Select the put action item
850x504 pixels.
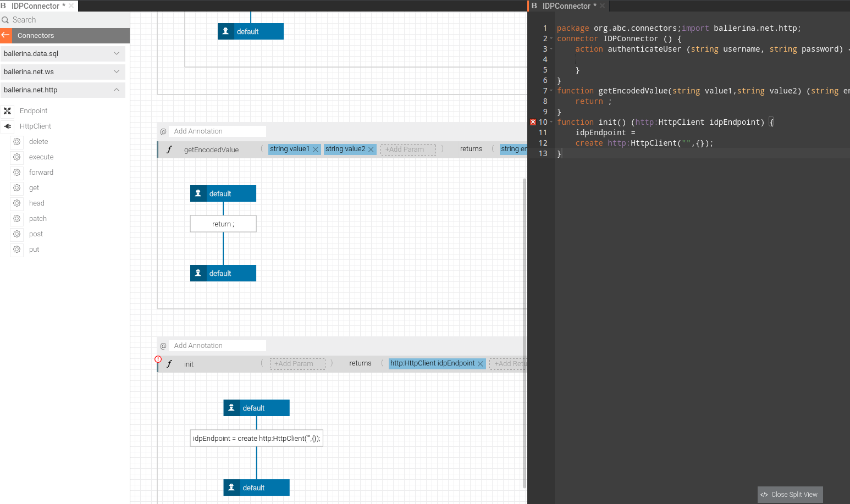[x=34, y=250]
